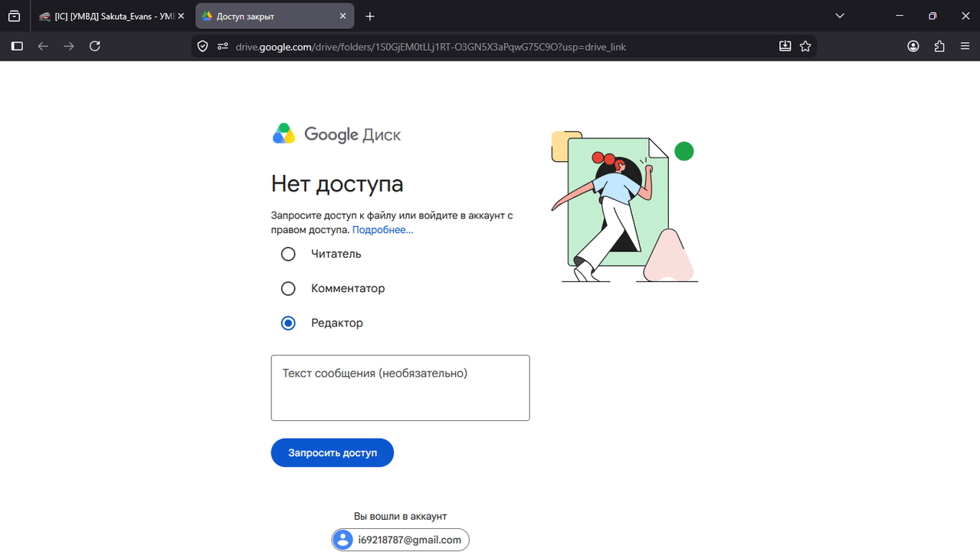Open the browser account profile icon
The image size is (980, 552).
913,46
